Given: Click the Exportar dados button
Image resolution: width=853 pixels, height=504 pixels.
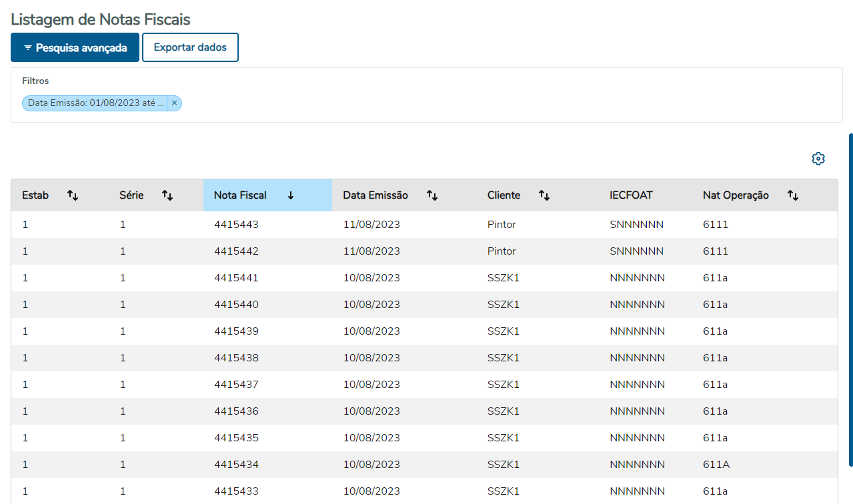Looking at the screenshot, I should (190, 47).
